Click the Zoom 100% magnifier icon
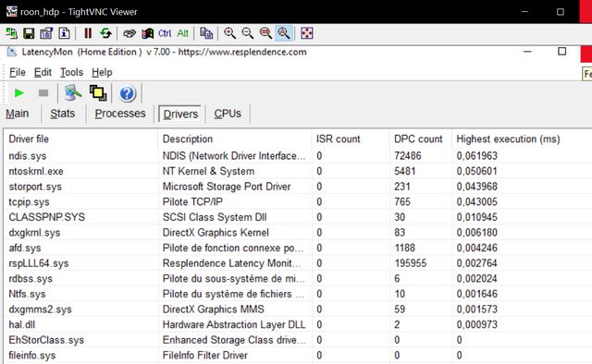Viewport: 592px width, 364px height. coord(265,33)
